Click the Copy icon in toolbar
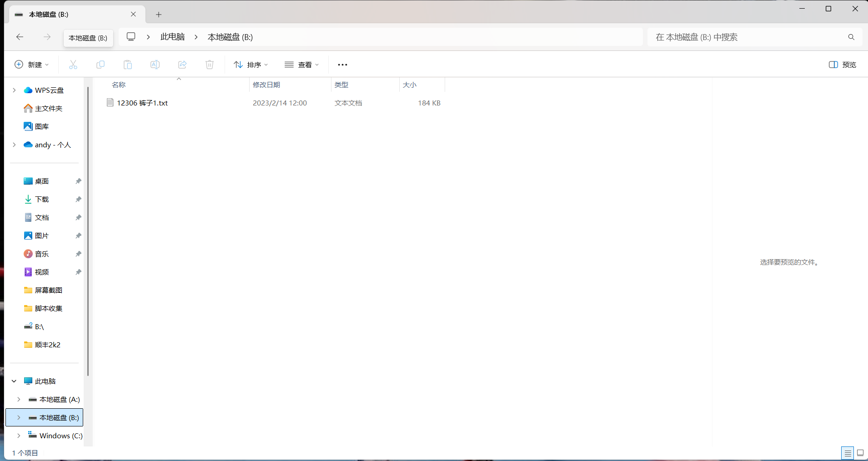Image resolution: width=868 pixels, height=461 pixels. tap(100, 65)
